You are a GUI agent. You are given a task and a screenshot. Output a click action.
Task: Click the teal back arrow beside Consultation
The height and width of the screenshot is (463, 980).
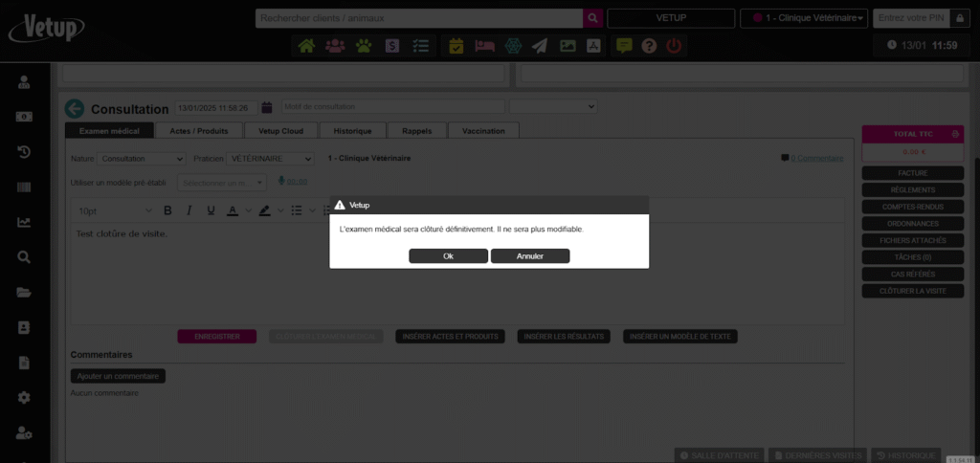point(75,109)
